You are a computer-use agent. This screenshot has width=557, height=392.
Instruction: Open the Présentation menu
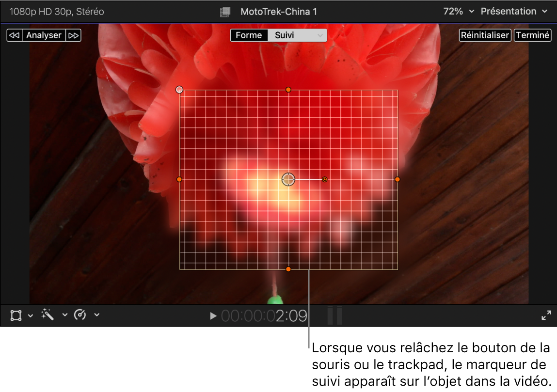[x=514, y=11]
